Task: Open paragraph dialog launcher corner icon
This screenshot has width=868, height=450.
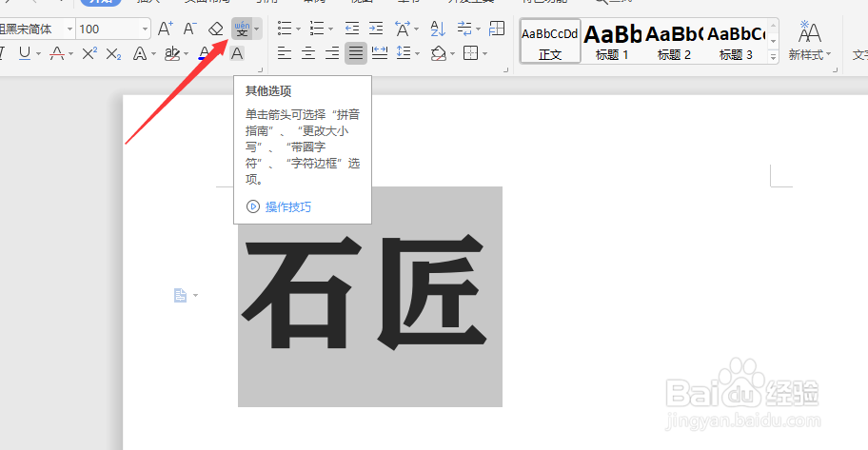Action: (505, 69)
